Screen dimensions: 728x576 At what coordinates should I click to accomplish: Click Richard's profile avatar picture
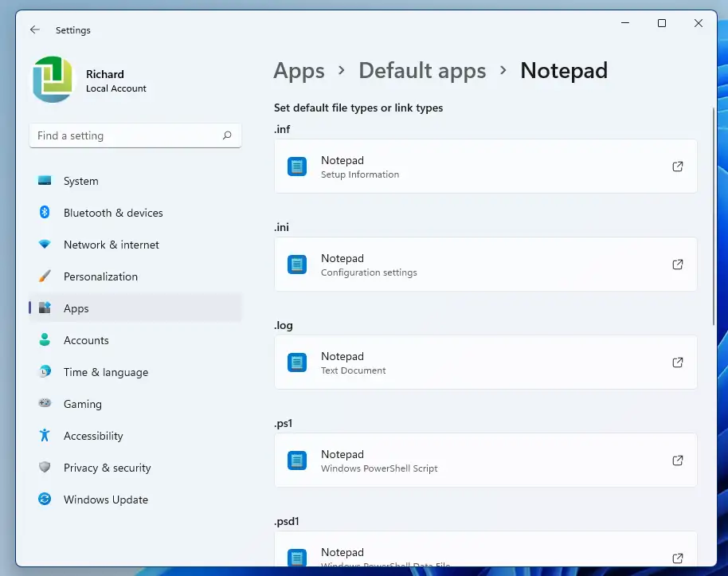pos(53,80)
